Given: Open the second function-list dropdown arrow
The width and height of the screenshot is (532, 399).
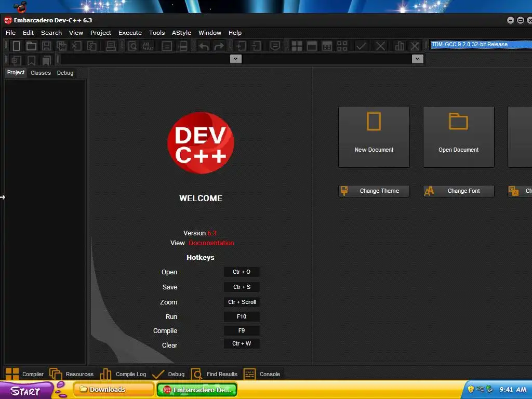Looking at the screenshot, I should tap(417, 59).
